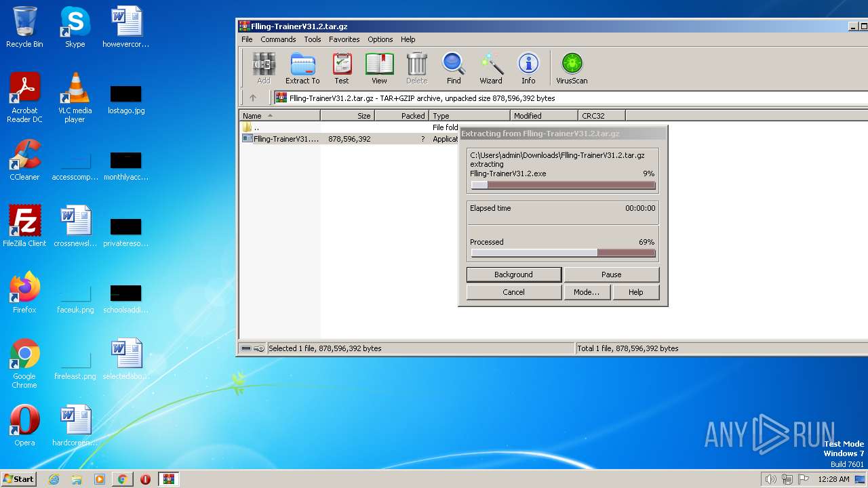Click the VirusScan toolbar icon
This screenshot has width=868, height=488.
coord(572,68)
